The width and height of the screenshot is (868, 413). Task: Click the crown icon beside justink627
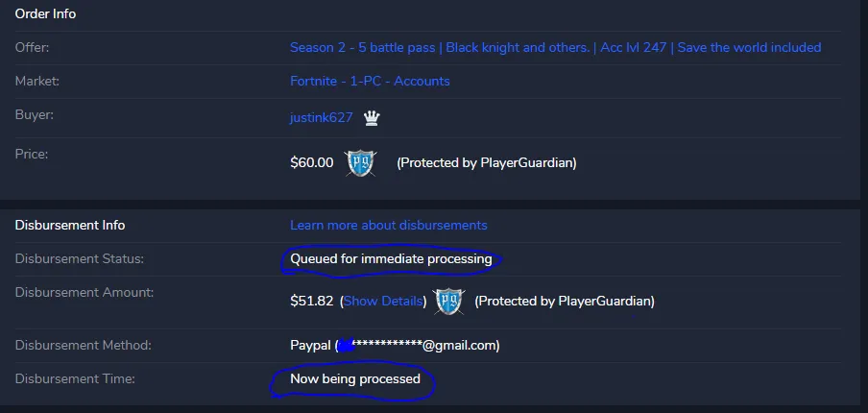[x=372, y=118]
